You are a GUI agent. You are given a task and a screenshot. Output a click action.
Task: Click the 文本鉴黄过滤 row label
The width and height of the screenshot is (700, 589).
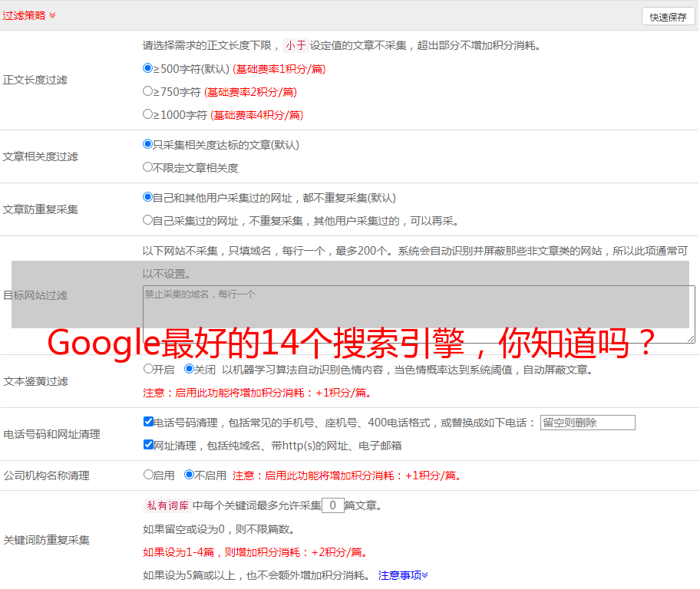coord(36,381)
